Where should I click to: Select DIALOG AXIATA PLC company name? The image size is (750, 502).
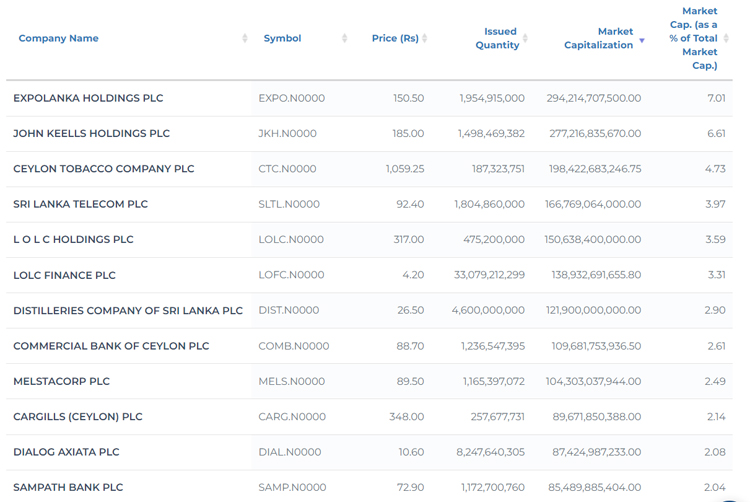click(66, 452)
